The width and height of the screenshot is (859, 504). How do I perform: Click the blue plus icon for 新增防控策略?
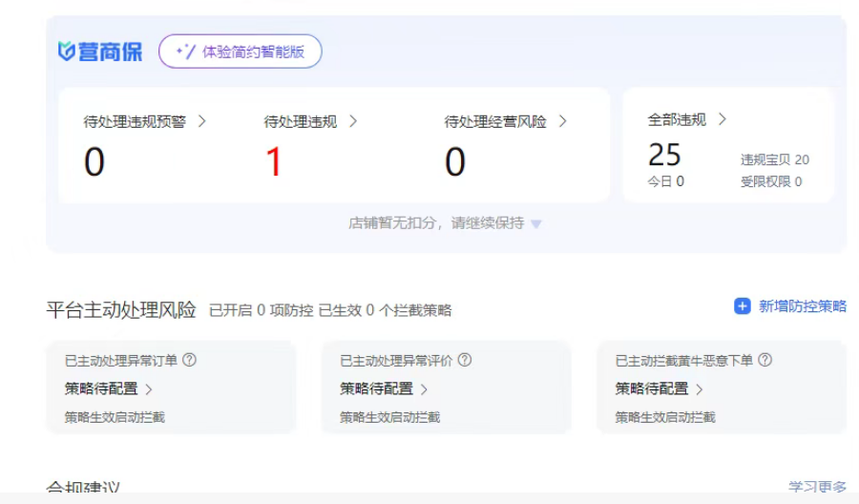click(743, 306)
